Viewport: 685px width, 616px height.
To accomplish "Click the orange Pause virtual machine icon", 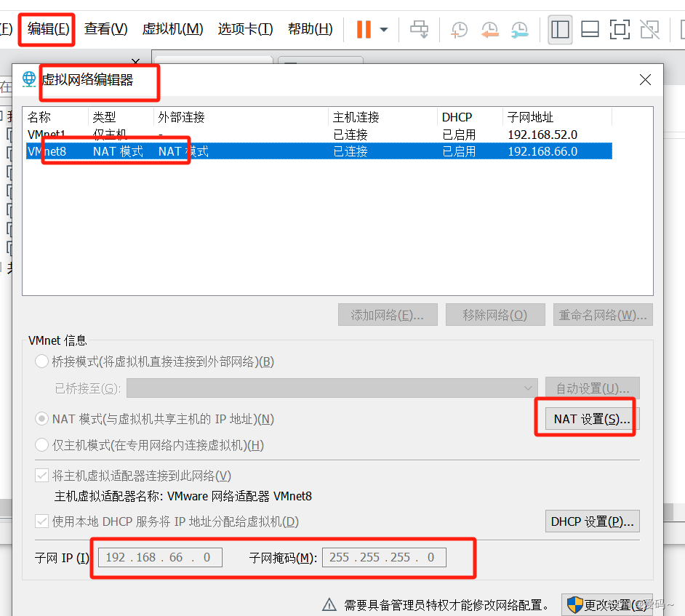I will pyautogui.click(x=364, y=30).
